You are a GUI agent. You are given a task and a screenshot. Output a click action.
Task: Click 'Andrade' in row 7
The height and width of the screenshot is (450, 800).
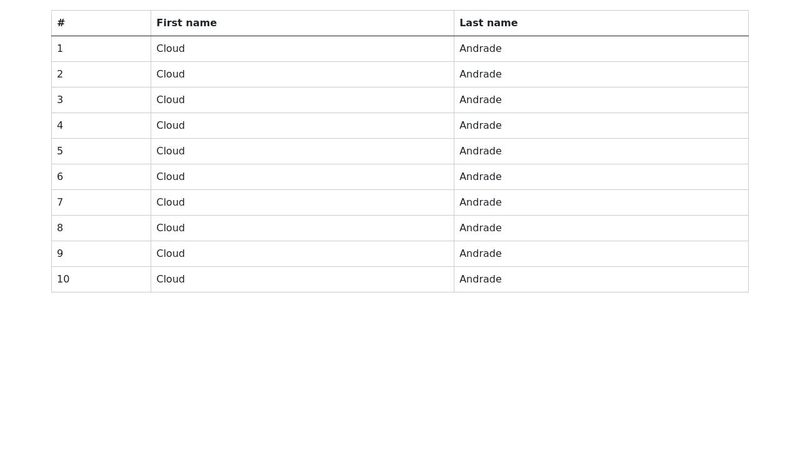pos(480,202)
